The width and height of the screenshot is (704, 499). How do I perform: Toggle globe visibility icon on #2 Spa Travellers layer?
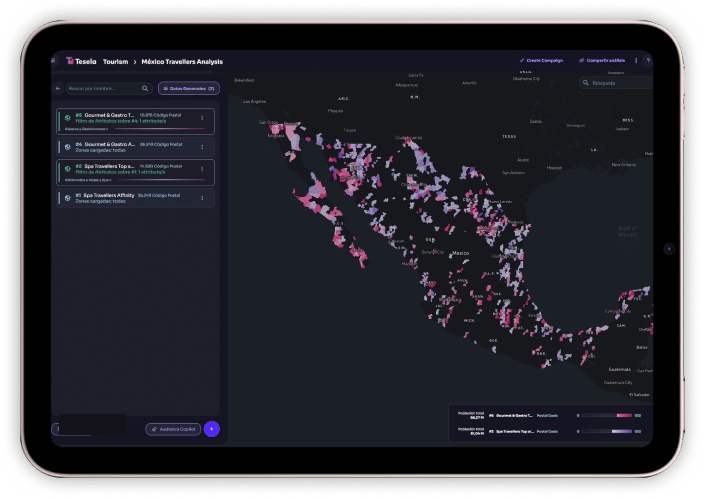68,168
